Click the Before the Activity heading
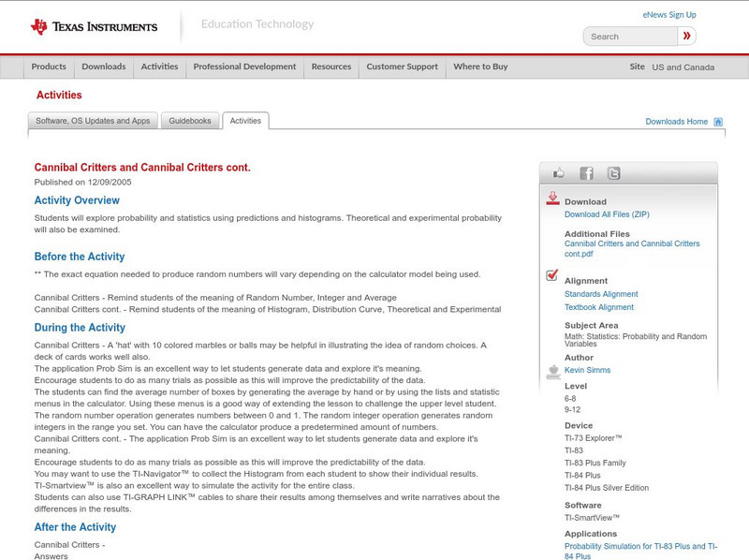This screenshot has width=749, height=560. tap(80, 257)
